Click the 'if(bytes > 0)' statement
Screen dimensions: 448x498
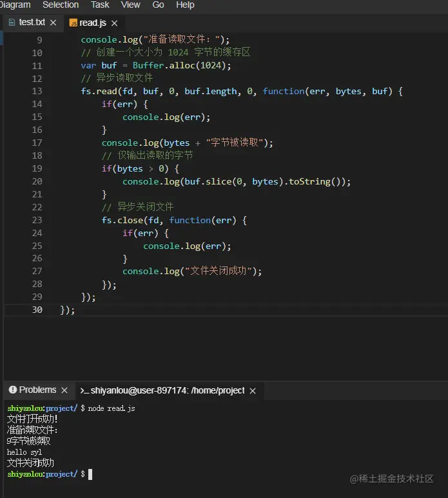click(141, 168)
